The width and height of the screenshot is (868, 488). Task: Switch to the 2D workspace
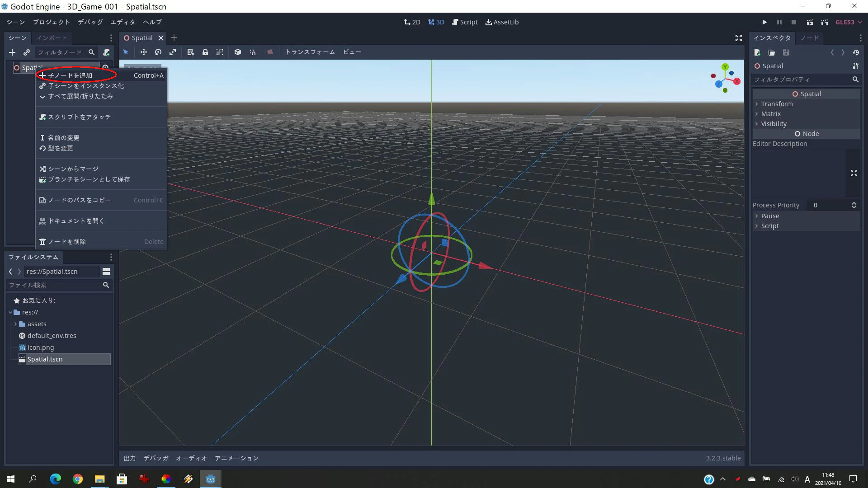coord(412,22)
